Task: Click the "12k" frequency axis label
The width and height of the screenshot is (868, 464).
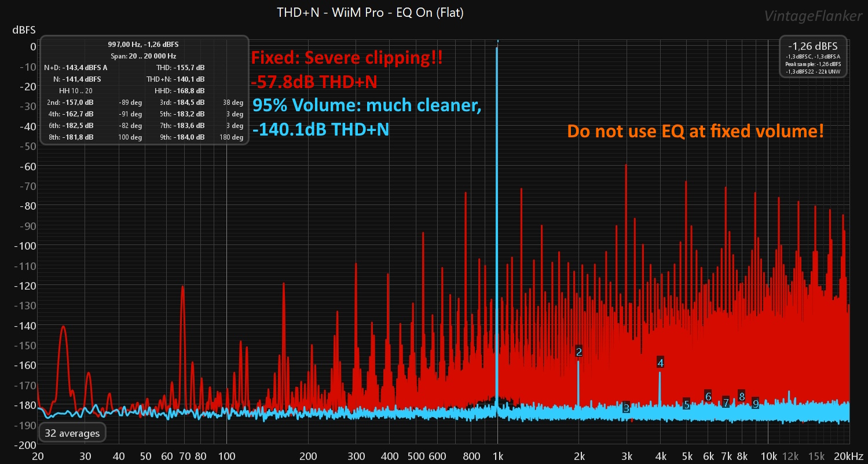Action: 790,455
